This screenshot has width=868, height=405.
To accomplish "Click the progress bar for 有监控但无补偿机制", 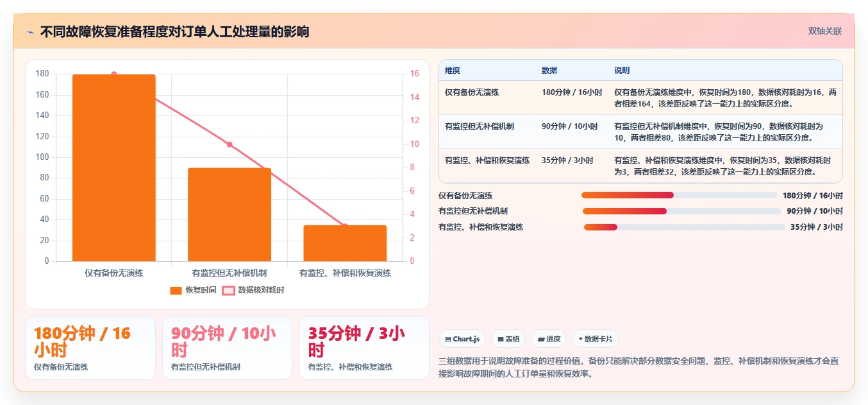I will pos(681,211).
